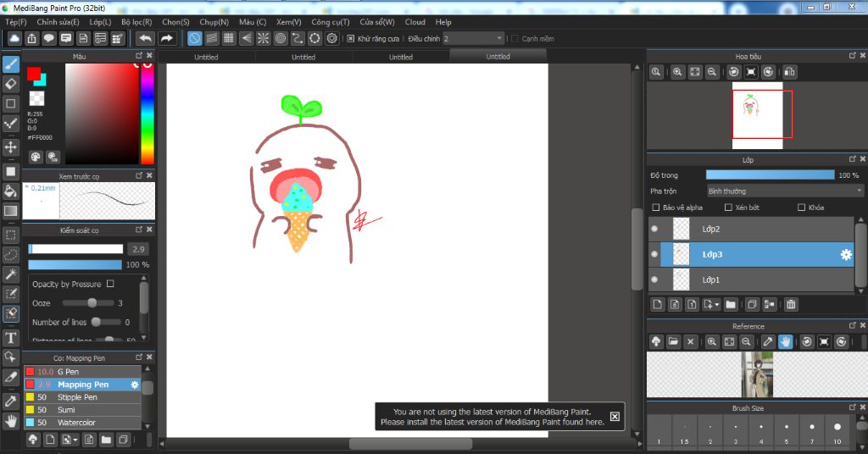Create a new layer
Viewport: 868px width, 454px height.
click(x=657, y=304)
